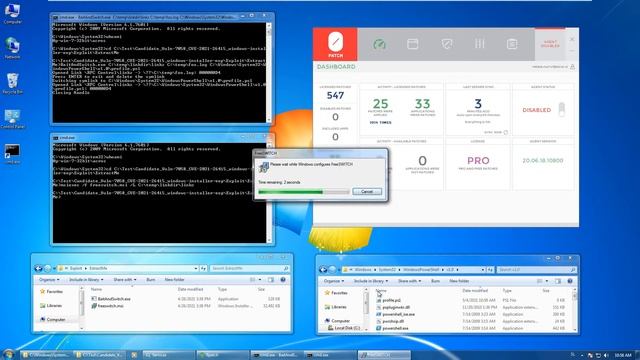Screen dimensions: 640x360
Task: Click the taskbar volume speaker icon
Action: click(605, 355)
